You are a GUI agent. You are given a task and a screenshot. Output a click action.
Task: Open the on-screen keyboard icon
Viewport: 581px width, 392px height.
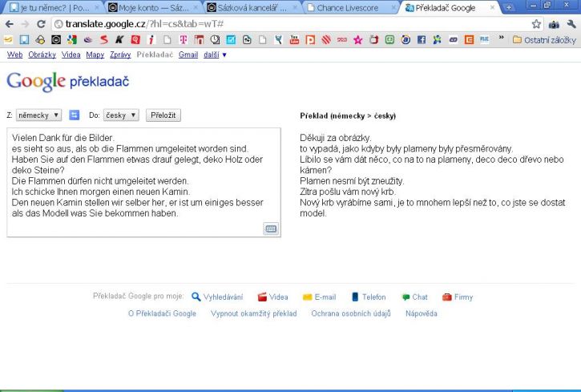pos(271,228)
